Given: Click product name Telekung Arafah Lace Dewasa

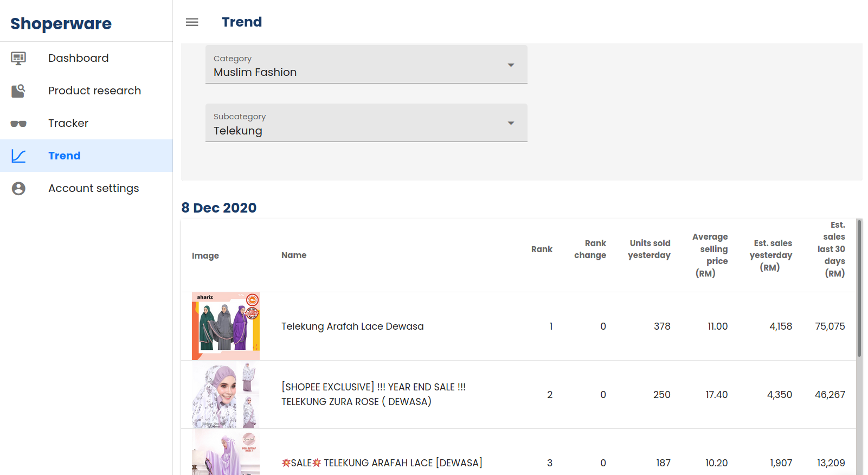Looking at the screenshot, I should (x=352, y=326).
